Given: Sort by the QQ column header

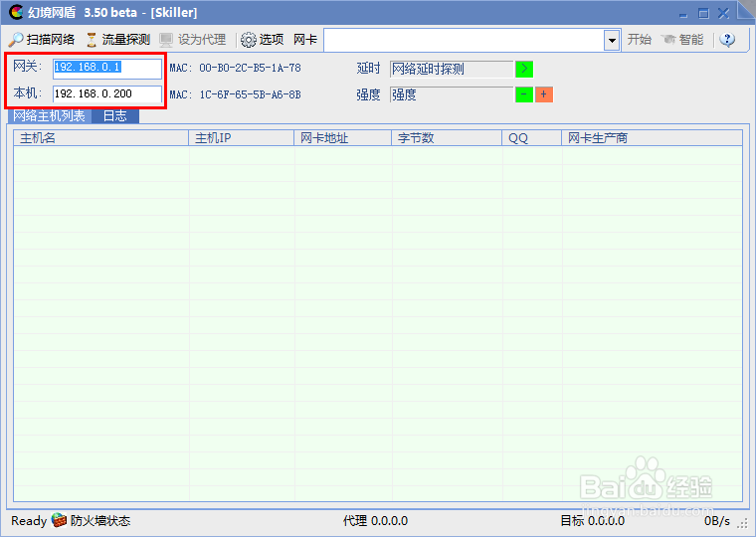Looking at the screenshot, I should pos(531,138).
